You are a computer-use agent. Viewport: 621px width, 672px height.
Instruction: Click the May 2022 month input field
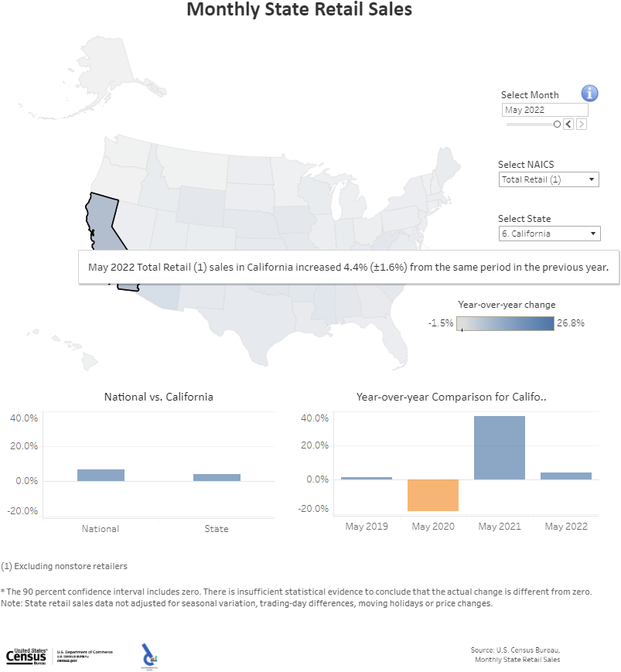click(544, 109)
